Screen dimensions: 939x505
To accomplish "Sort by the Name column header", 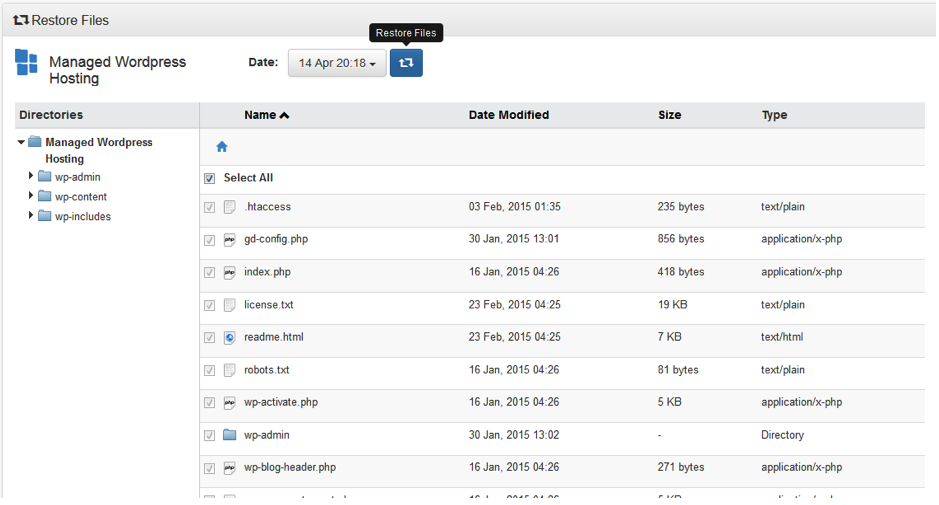I will 266,115.
